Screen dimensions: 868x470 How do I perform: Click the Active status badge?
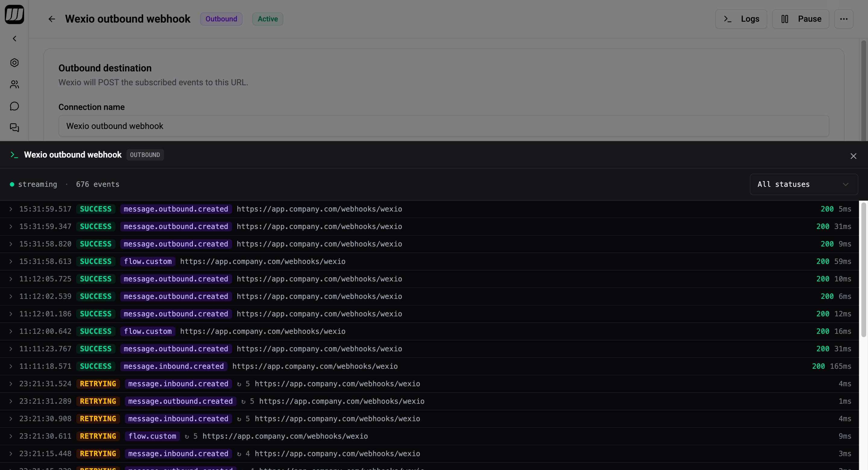pos(268,19)
